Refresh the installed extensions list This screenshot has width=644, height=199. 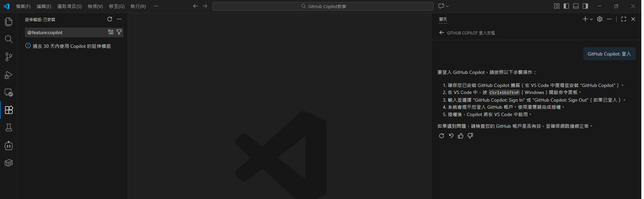[x=110, y=19]
